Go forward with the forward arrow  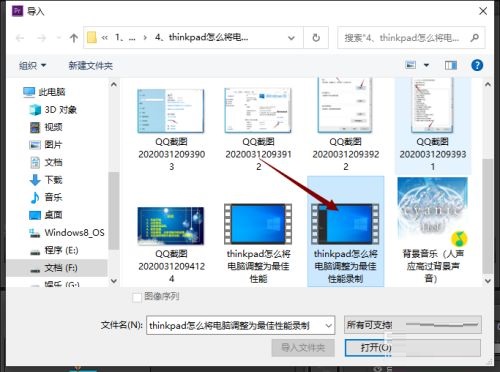click(41, 38)
